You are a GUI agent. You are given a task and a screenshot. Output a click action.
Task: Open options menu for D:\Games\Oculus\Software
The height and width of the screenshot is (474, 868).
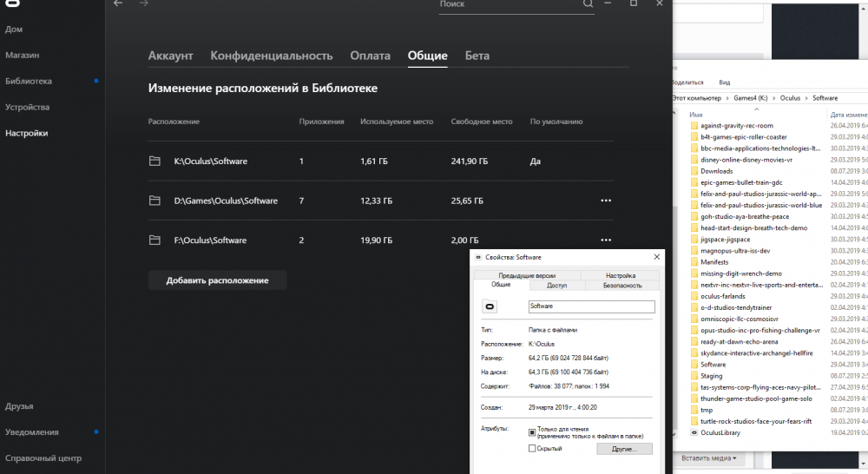[606, 201]
